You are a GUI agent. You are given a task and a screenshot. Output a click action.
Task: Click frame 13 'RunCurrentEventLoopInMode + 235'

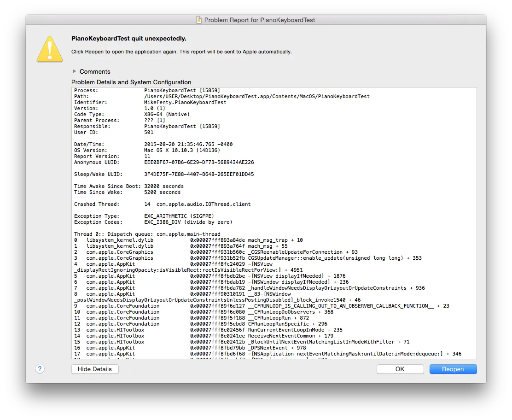pyautogui.click(x=295, y=330)
